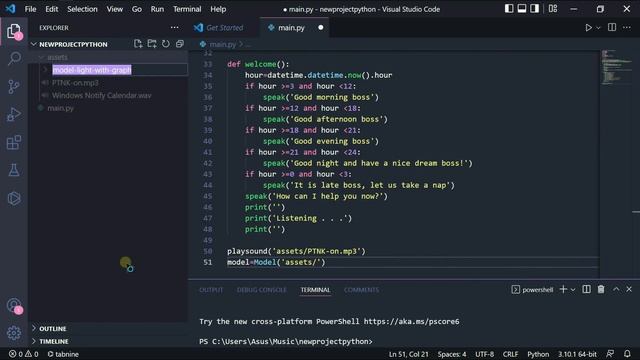This screenshot has width=640, height=360.
Task: Expand the OUTLINE section
Action: coord(53,329)
